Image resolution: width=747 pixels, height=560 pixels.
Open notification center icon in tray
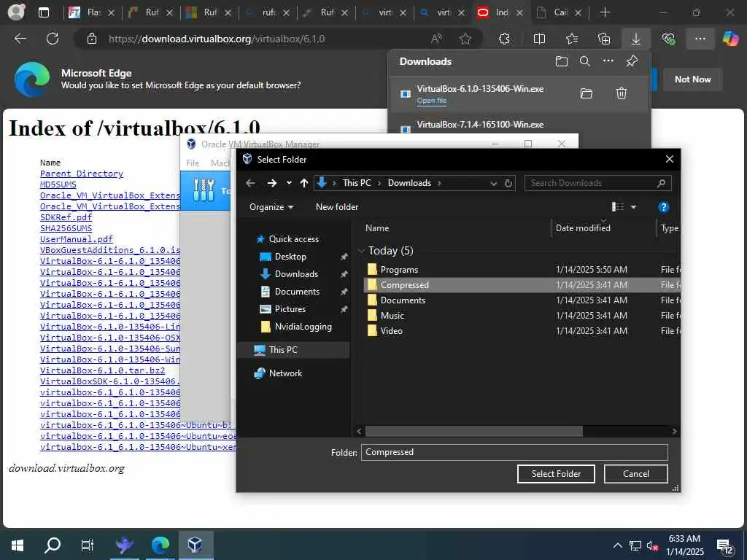725,547
